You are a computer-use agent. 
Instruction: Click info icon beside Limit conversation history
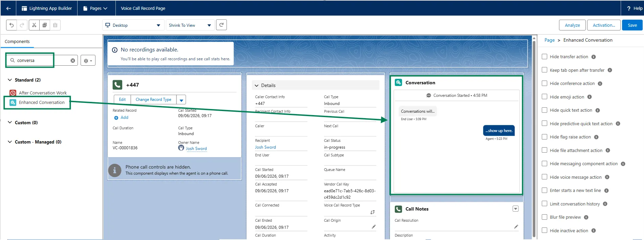(x=605, y=204)
